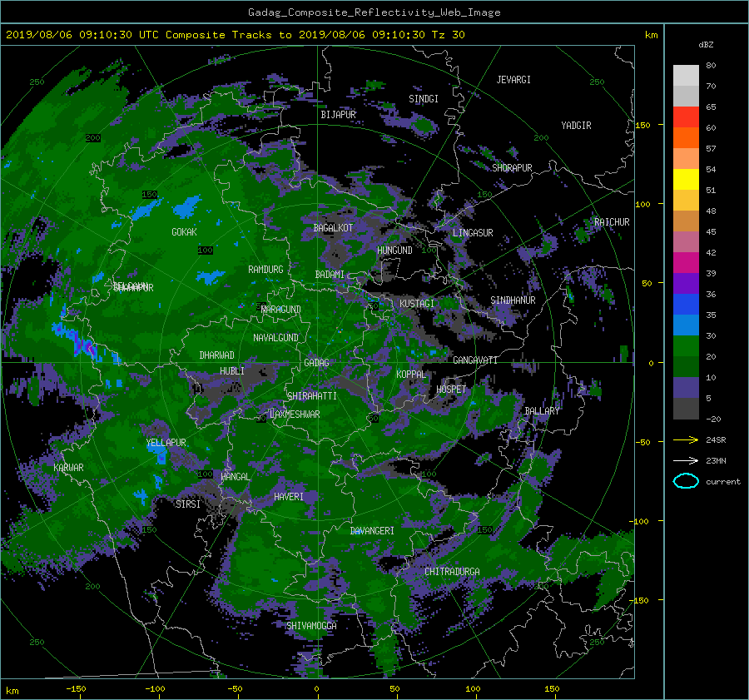Pick the magenta 39-42 dBZ legend swatch
Image resolution: width=749 pixels, height=700 pixels.
click(x=686, y=263)
